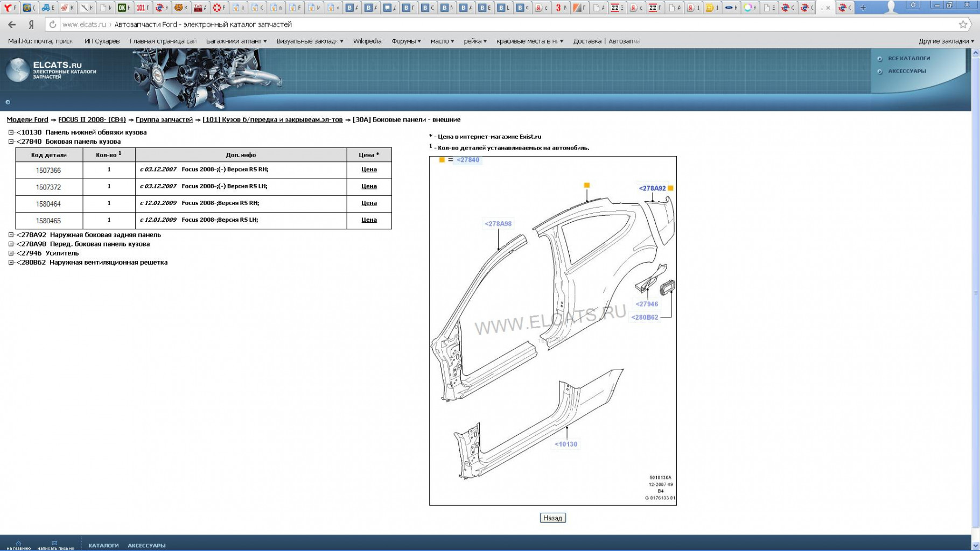
Task: Click bullet icon next to АКСЕССУАРЫ header
Action: coord(880,72)
